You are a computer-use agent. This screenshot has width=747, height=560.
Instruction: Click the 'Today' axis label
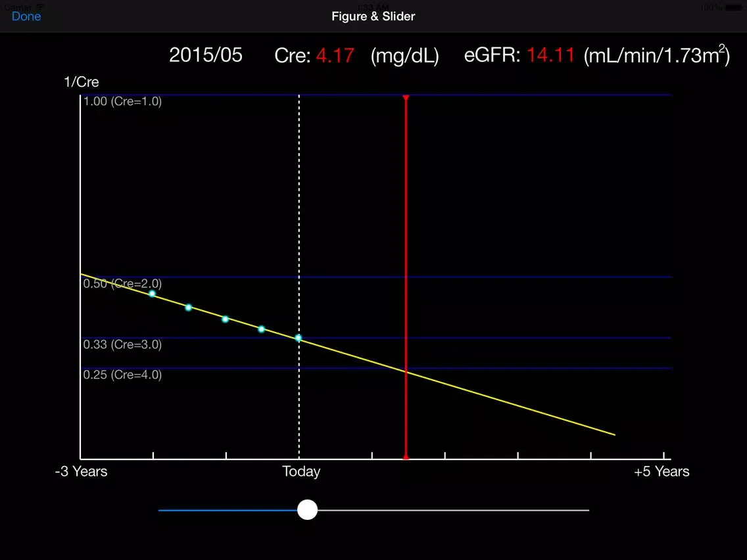point(301,471)
